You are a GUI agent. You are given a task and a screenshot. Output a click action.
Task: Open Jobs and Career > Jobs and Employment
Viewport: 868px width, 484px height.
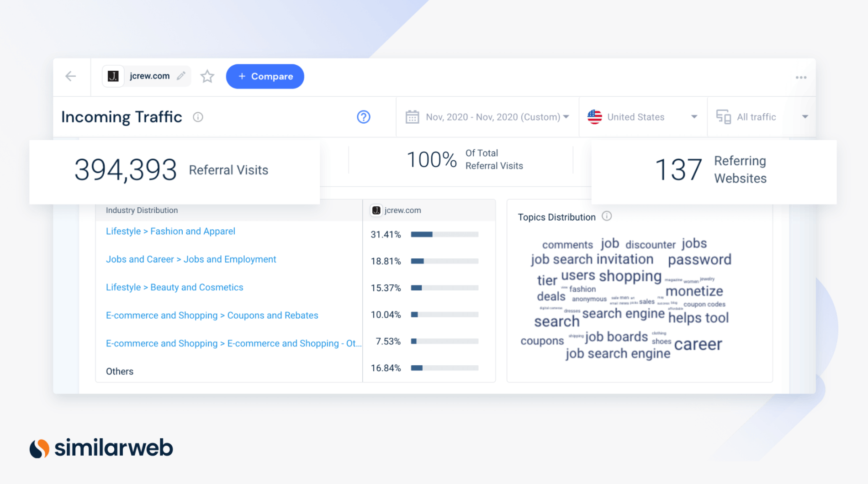[191, 259]
